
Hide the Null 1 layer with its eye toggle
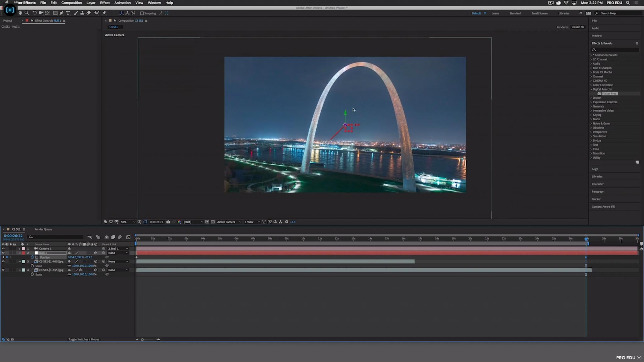point(3,253)
